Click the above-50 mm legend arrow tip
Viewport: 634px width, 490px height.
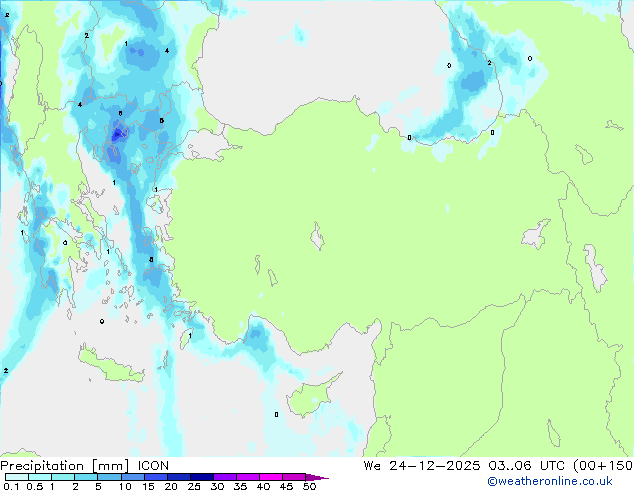click(x=317, y=478)
